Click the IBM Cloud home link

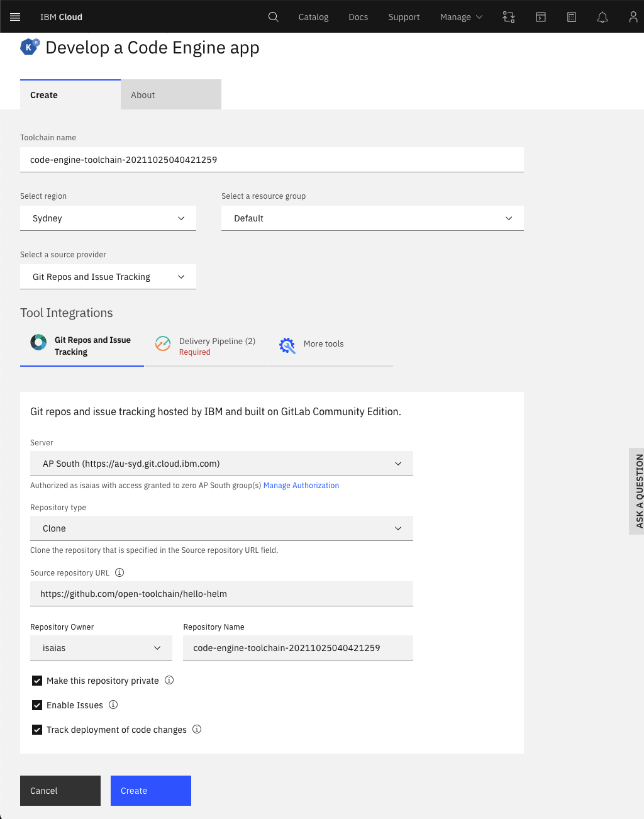coord(61,17)
